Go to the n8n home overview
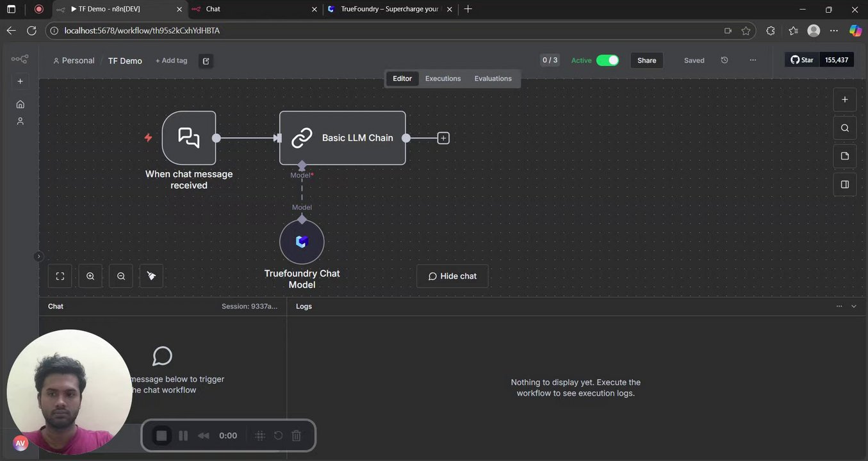Image resolution: width=868 pixels, height=461 pixels. point(20,104)
